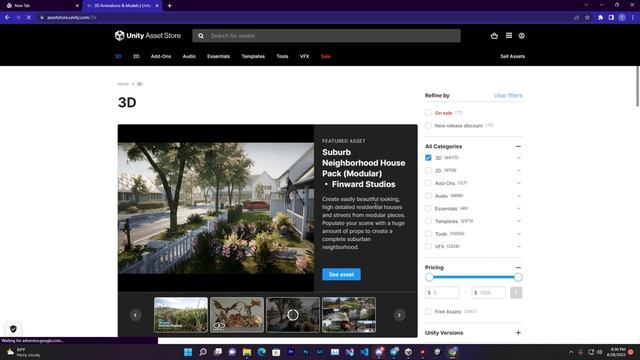Open a new browser tab with plus

tap(170, 6)
